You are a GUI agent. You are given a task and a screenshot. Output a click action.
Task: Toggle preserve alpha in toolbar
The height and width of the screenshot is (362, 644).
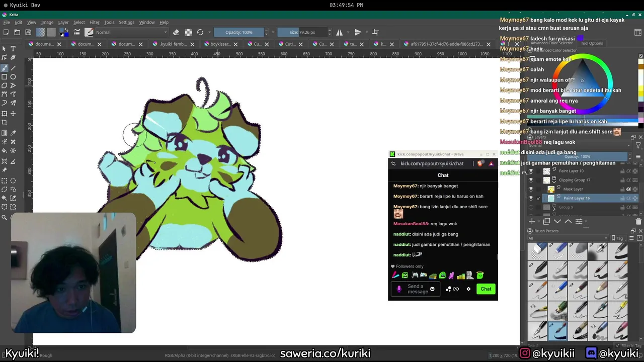coord(188,32)
